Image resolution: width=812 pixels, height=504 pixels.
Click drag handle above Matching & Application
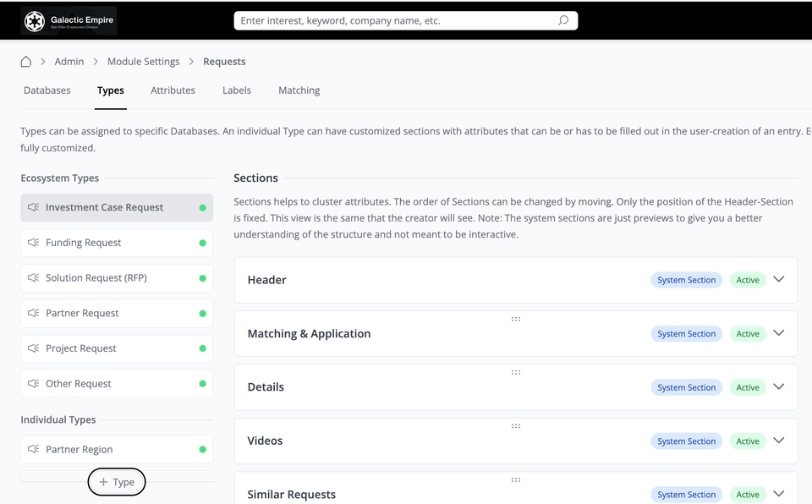(x=515, y=319)
